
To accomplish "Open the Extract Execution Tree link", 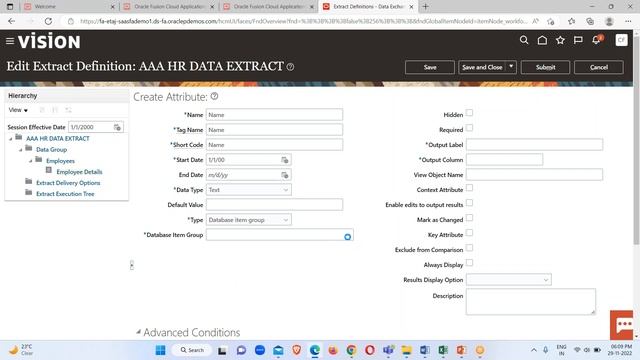I will pos(65,194).
